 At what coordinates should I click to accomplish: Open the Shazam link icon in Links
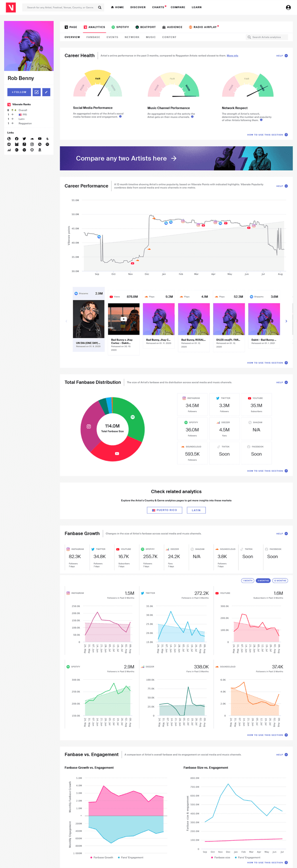[40, 144]
